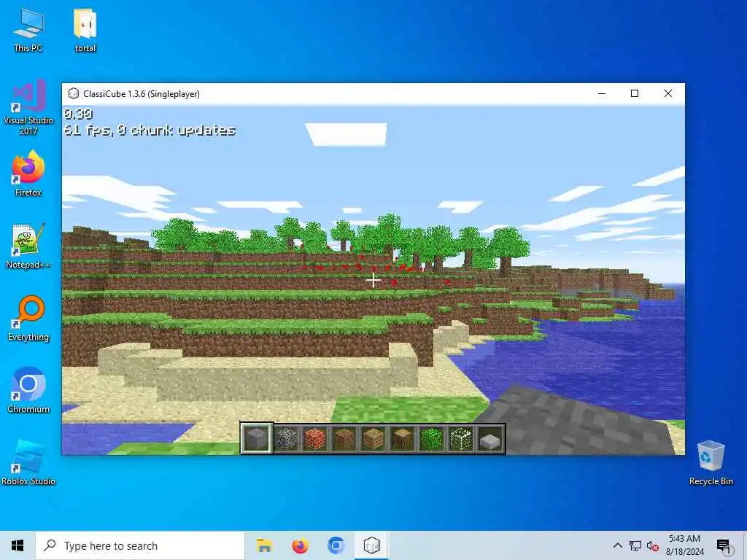The height and width of the screenshot is (560, 747).
Task: Click the '61 fps, 0 chunk updates' text
Action: [x=150, y=130]
